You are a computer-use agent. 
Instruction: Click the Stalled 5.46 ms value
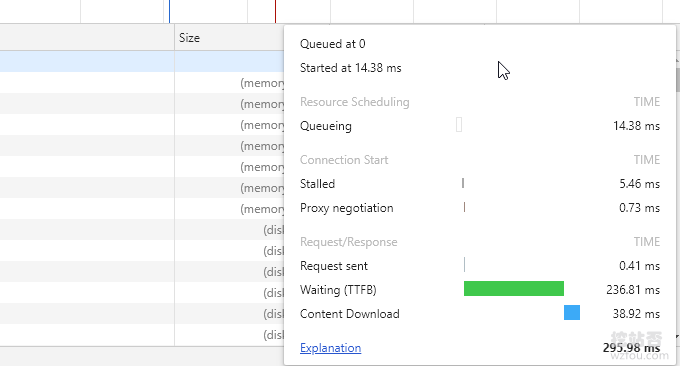click(640, 184)
